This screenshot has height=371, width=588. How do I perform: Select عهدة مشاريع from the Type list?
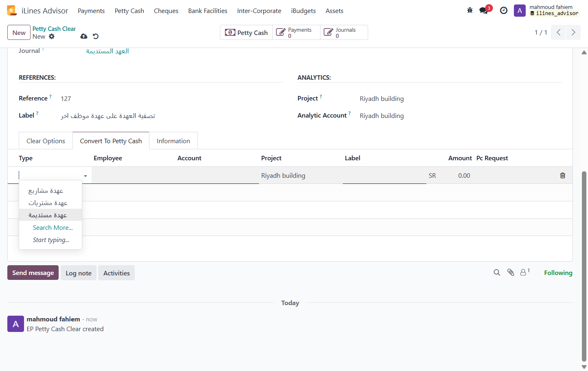pyautogui.click(x=50, y=190)
